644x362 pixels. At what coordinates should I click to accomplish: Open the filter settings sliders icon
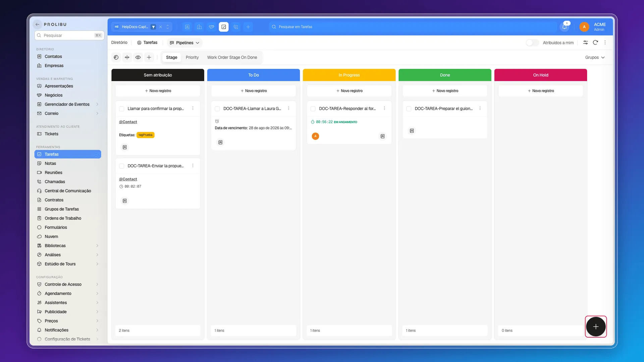(585, 43)
